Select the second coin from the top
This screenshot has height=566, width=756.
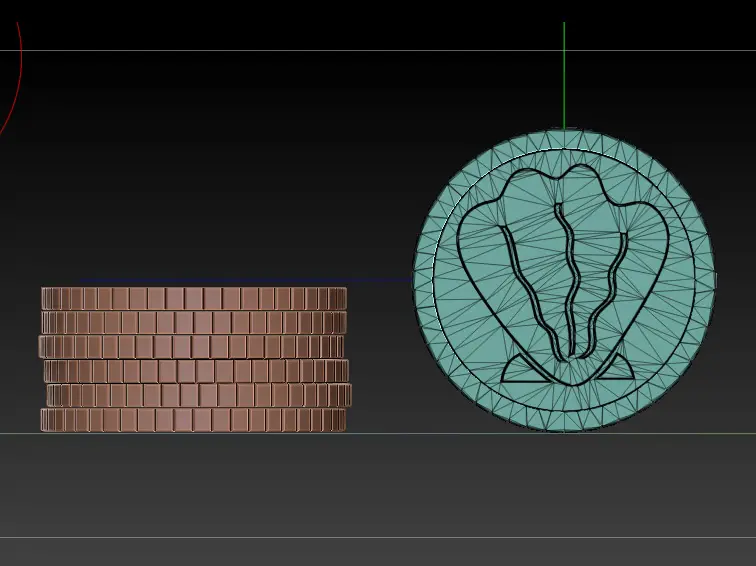193,322
